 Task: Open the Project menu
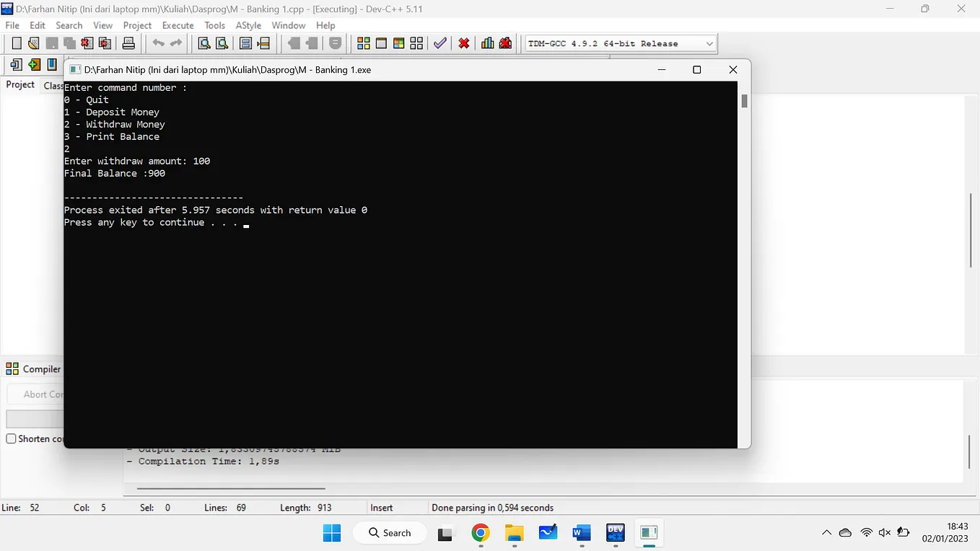(x=137, y=25)
